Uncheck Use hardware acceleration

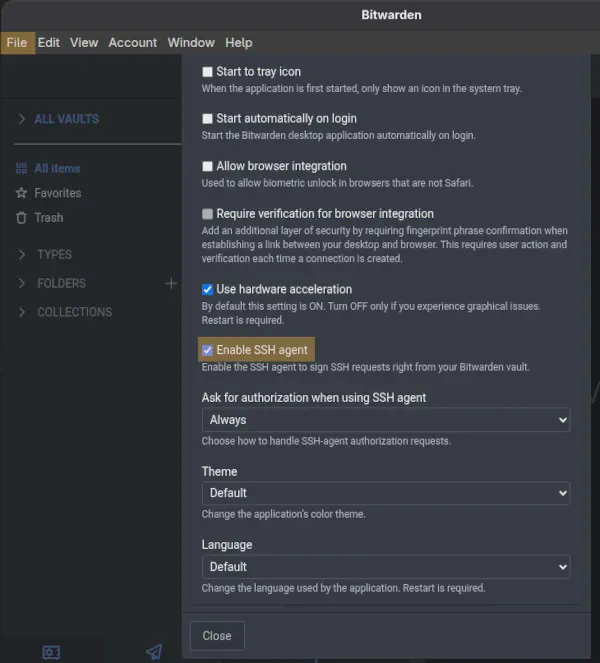pyautogui.click(x=207, y=289)
